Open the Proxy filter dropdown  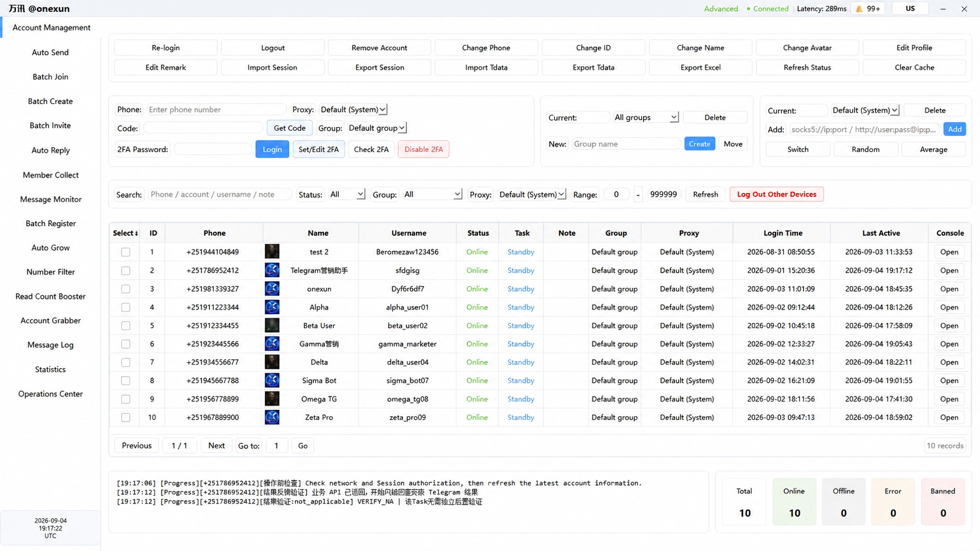click(x=531, y=195)
